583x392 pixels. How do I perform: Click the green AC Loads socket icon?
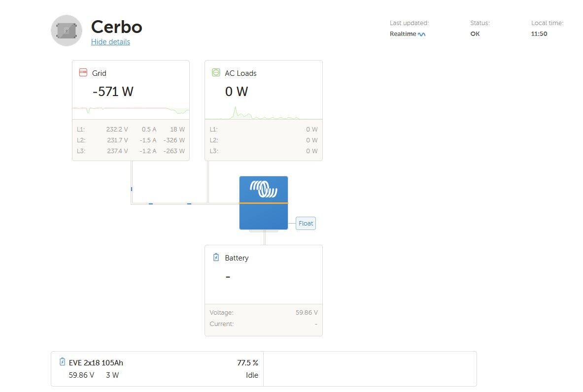(x=216, y=72)
